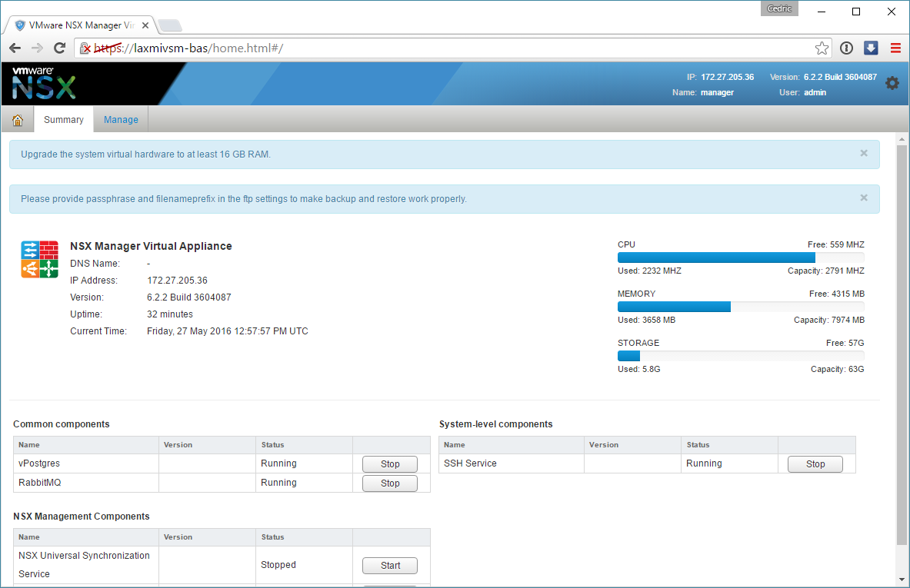
Task: Click the Capacity: 7974 MB memory label
Action: point(828,320)
